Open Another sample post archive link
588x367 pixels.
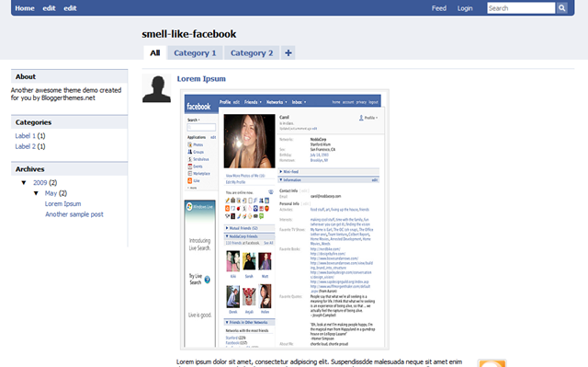point(74,214)
